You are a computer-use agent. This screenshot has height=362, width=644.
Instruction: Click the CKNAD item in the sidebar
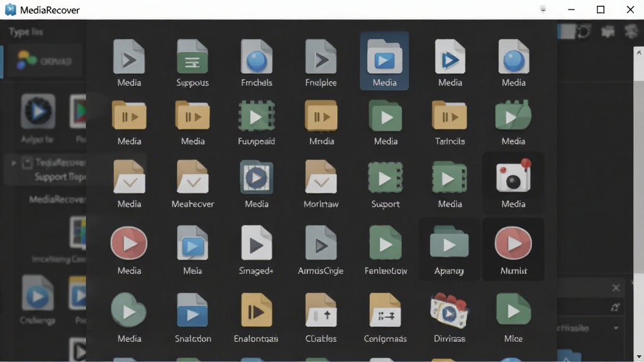pyautogui.click(x=45, y=61)
